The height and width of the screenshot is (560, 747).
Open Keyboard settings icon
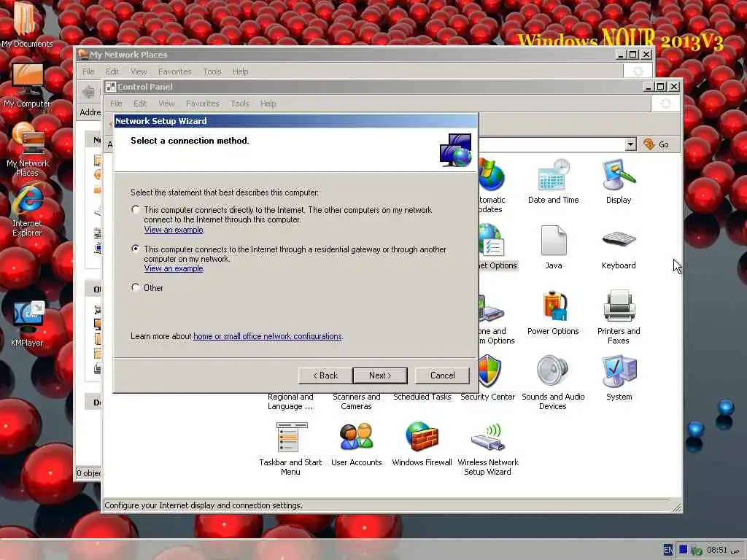coord(619,248)
